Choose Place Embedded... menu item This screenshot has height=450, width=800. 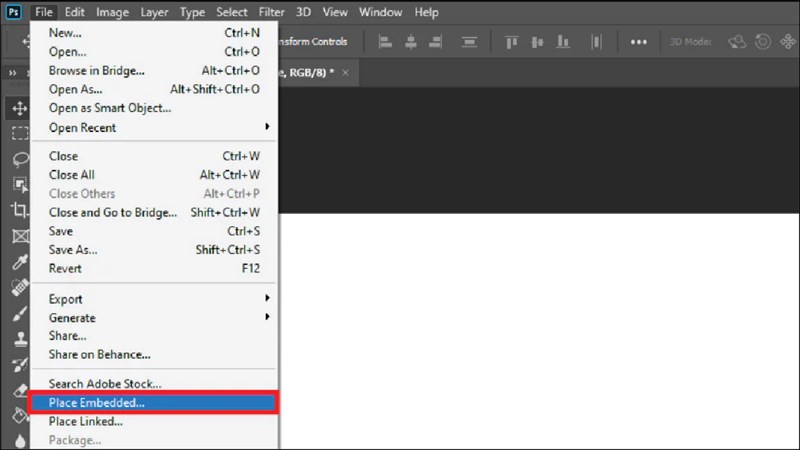[x=153, y=403]
